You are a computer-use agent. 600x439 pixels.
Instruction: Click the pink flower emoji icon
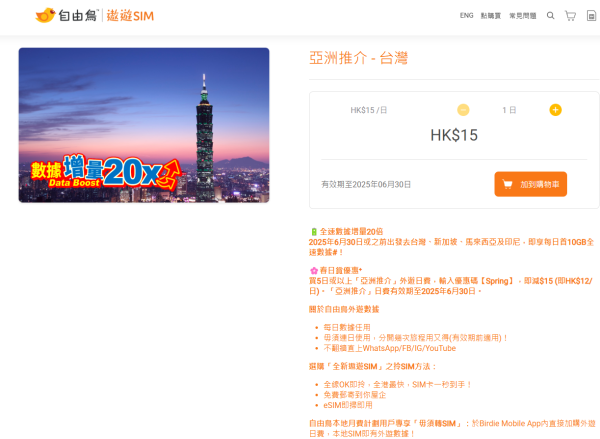(x=314, y=271)
